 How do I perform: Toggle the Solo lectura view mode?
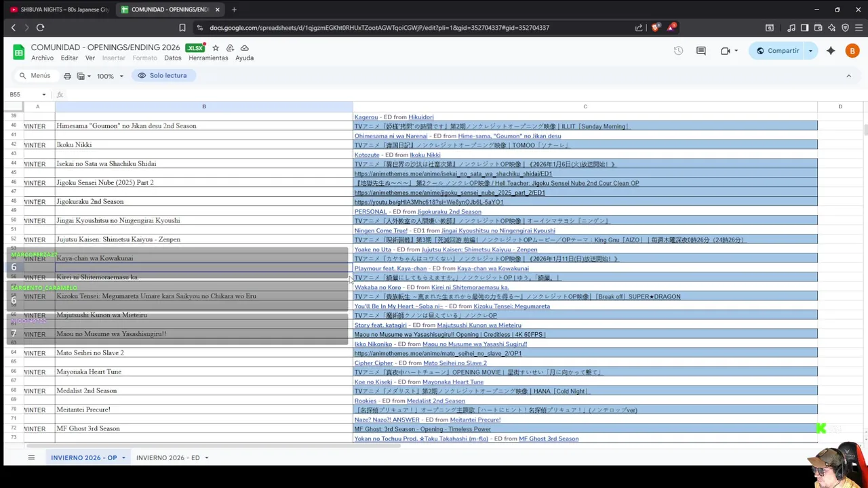pyautogui.click(x=162, y=76)
